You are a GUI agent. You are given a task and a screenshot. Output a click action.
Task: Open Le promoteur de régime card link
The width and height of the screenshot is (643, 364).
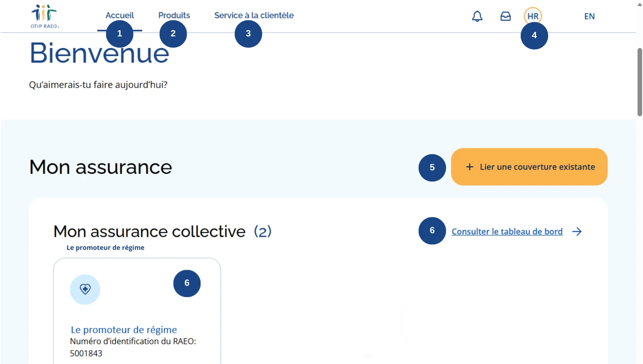[x=124, y=330]
